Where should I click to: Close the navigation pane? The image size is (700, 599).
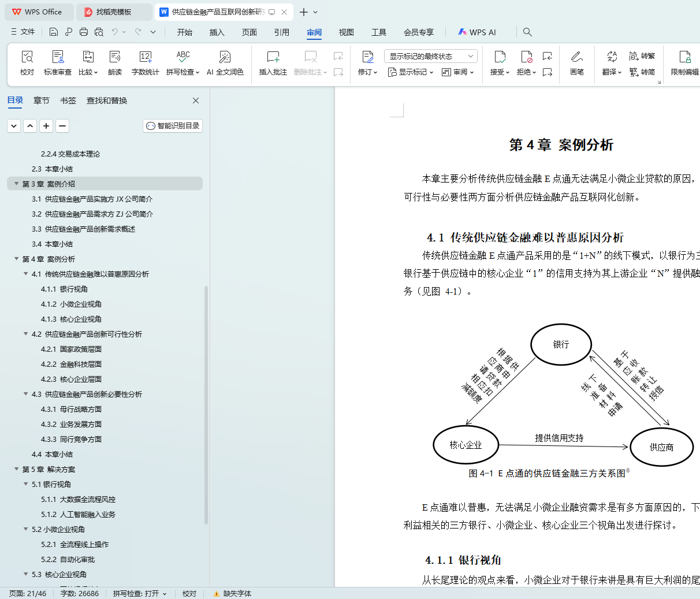click(x=196, y=101)
